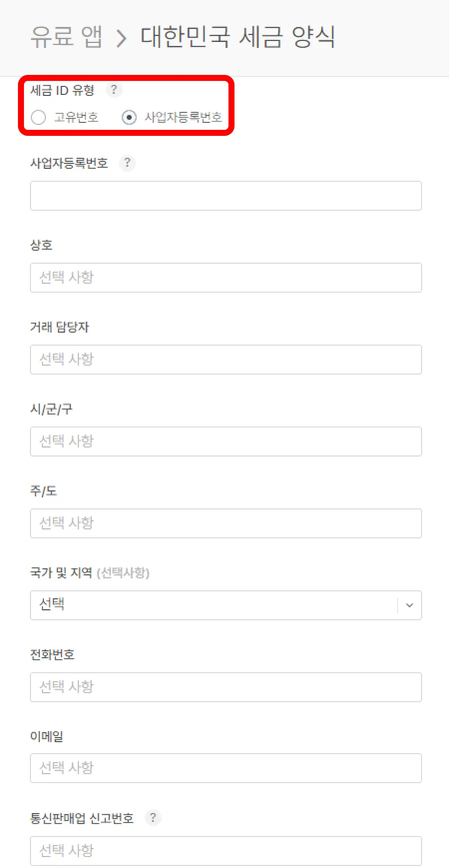This screenshot has height=868, width=449.
Task: Click help icon beside 사업자등록번호 label
Action: pos(127,163)
